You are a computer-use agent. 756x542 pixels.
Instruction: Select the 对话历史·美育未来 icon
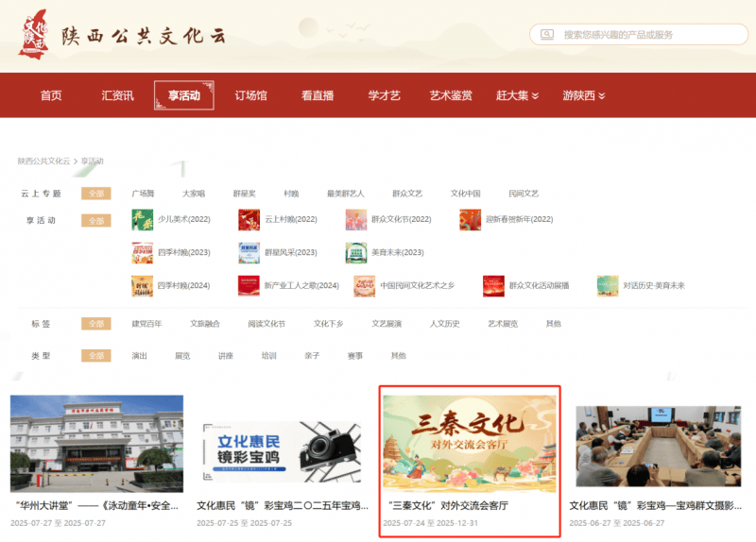[x=608, y=285]
